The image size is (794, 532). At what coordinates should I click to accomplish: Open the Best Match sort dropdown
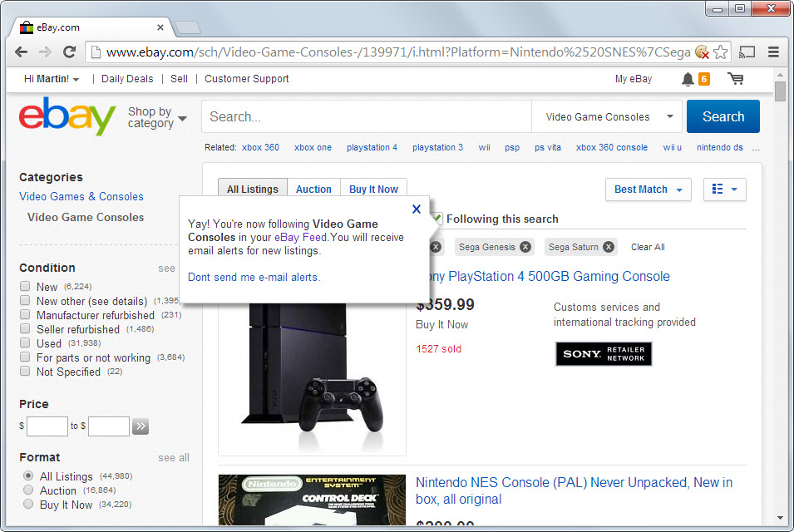coord(649,190)
